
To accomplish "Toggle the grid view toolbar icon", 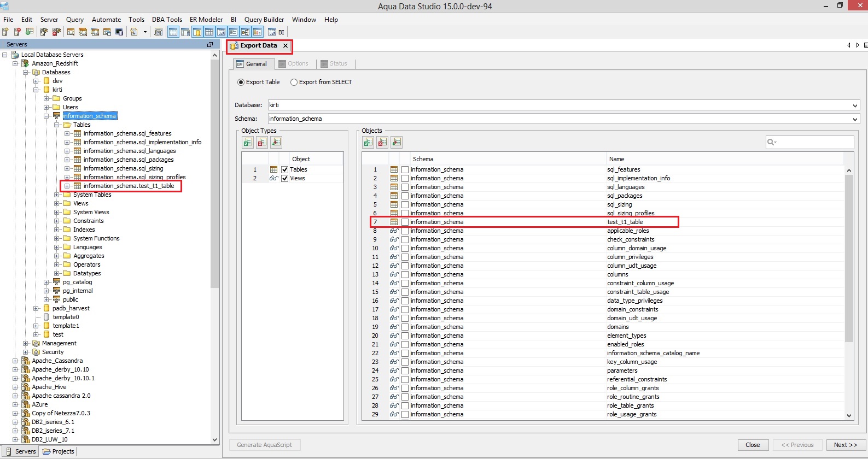I will pos(209,32).
